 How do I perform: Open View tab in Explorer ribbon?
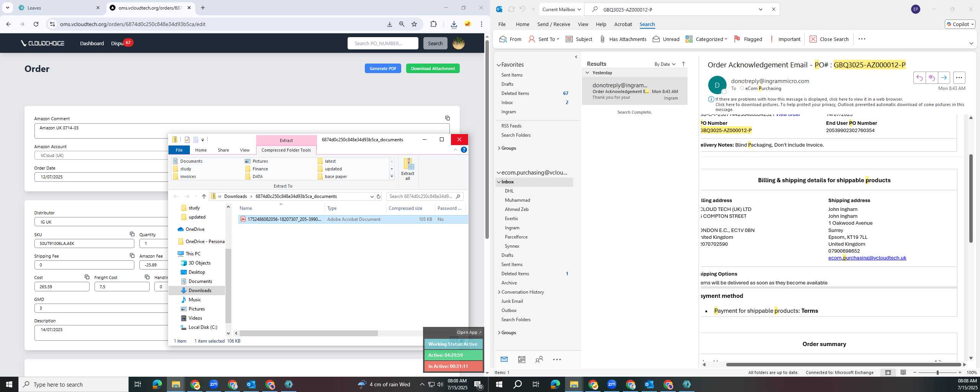(x=245, y=150)
